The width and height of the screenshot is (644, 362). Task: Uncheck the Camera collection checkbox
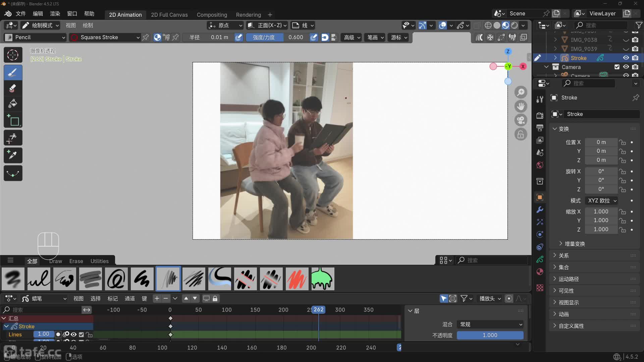[x=617, y=67]
